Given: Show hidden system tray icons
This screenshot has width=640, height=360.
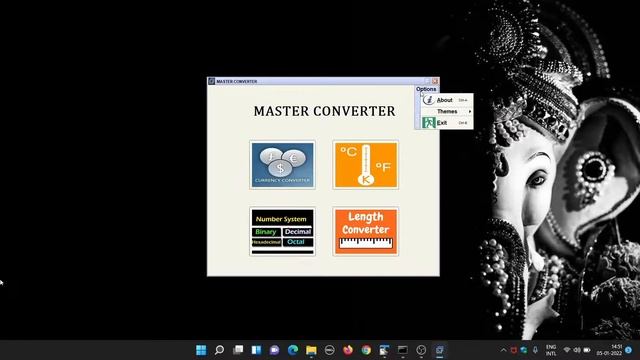Looking at the screenshot, I should coord(503,350).
